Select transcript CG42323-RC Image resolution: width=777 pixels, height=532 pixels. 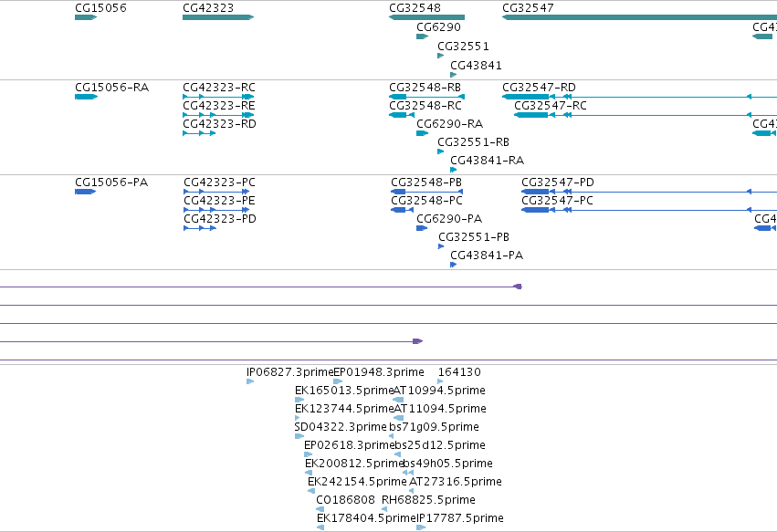[x=219, y=88]
